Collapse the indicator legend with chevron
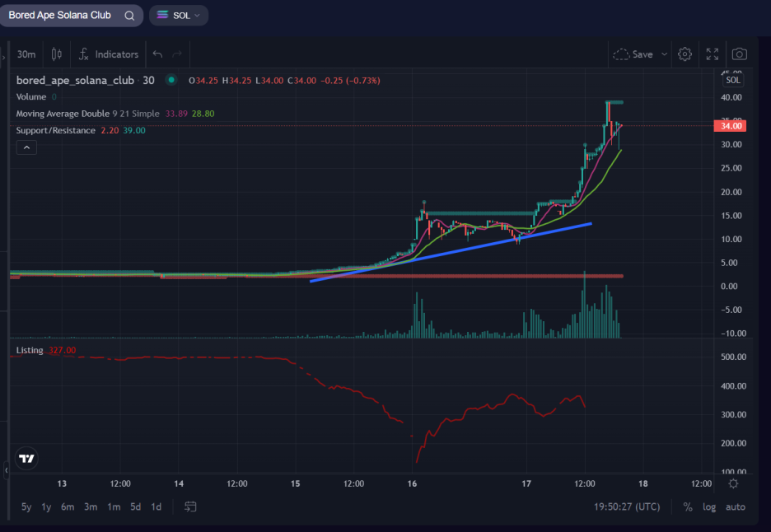Image resolution: width=771 pixels, height=532 pixels. tap(26, 147)
